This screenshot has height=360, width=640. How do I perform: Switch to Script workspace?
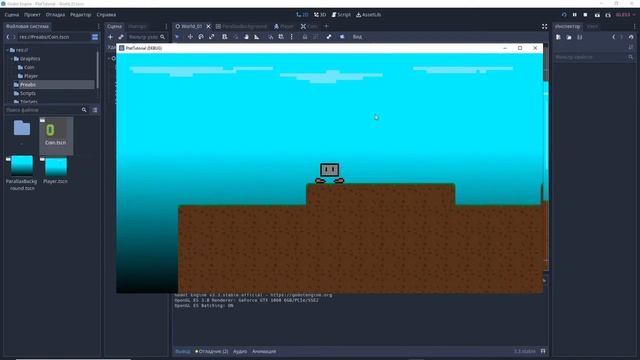click(x=341, y=15)
